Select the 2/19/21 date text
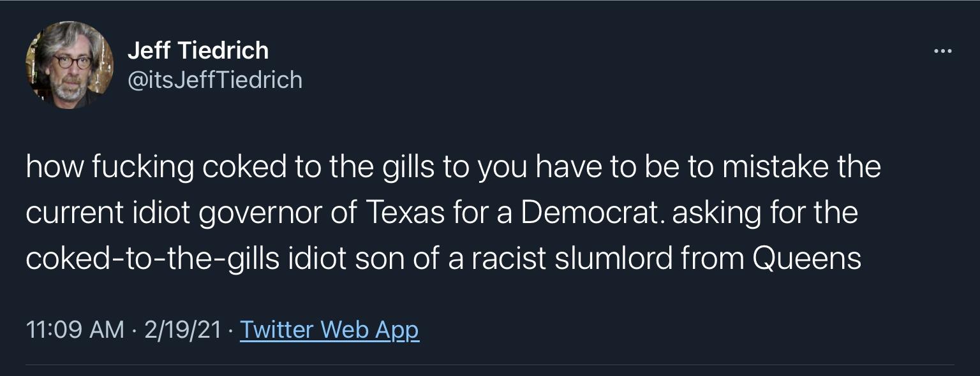980x376 pixels. (x=184, y=329)
